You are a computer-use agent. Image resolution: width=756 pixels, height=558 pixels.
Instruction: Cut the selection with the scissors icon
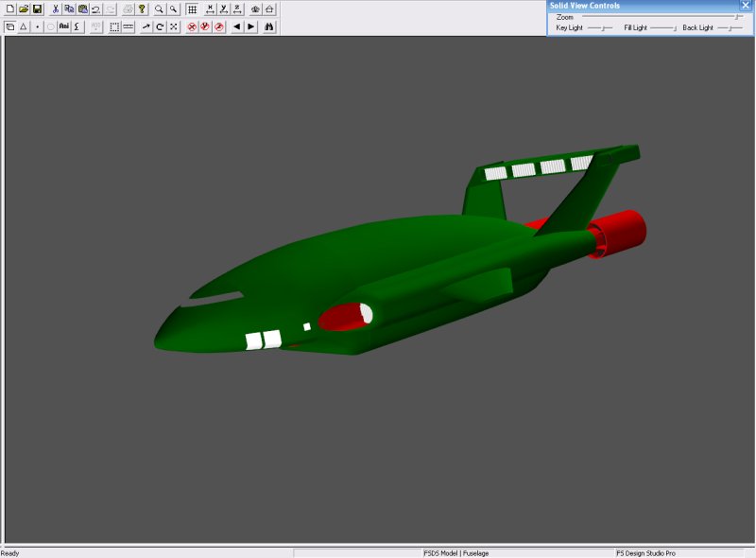coord(56,9)
